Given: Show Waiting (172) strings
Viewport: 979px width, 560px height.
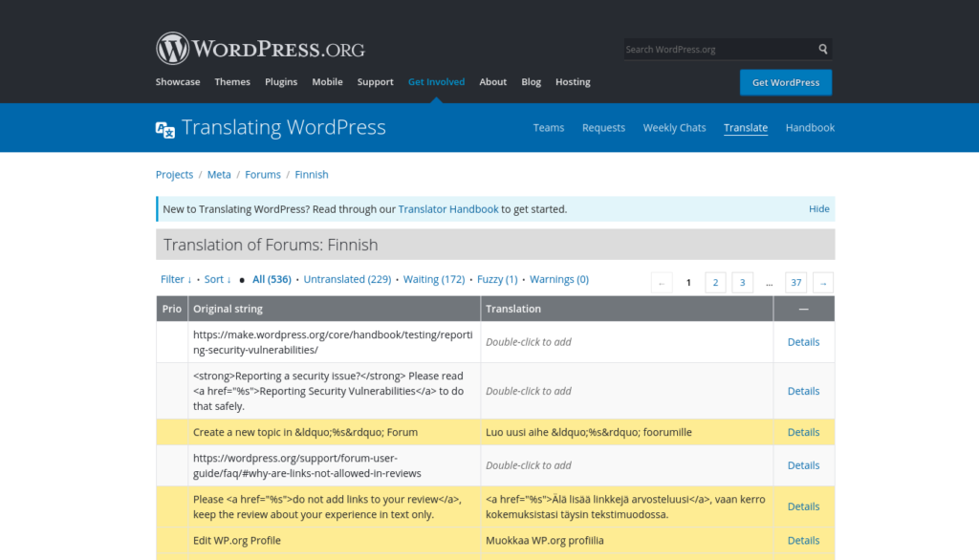Looking at the screenshot, I should [x=434, y=280].
